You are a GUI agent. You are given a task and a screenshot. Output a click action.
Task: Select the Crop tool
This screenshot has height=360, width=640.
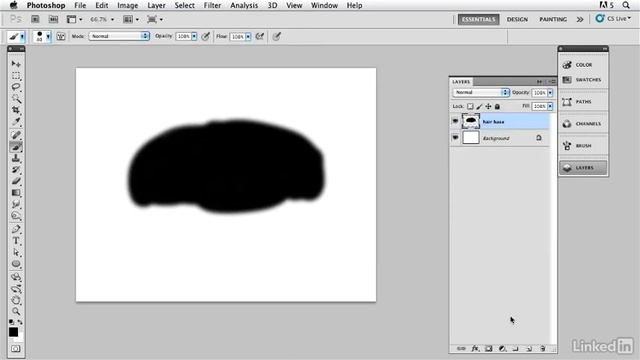coord(16,110)
